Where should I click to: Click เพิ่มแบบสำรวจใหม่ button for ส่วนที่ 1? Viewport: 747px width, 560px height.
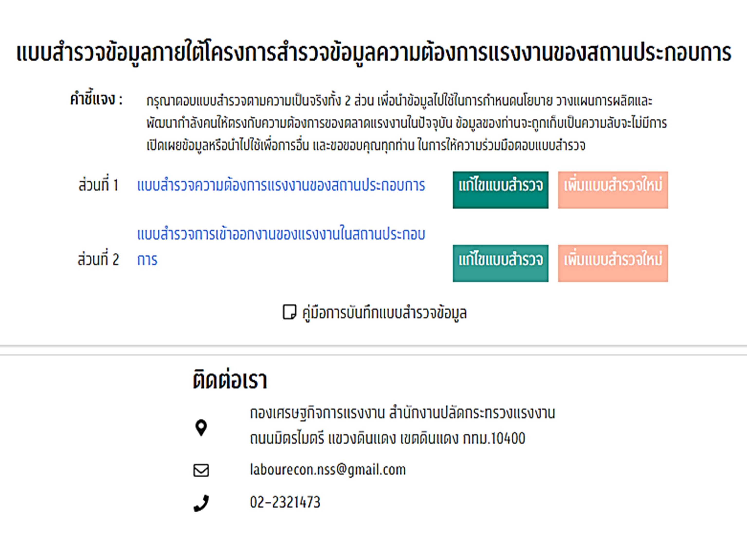click(x=613, y=190)
